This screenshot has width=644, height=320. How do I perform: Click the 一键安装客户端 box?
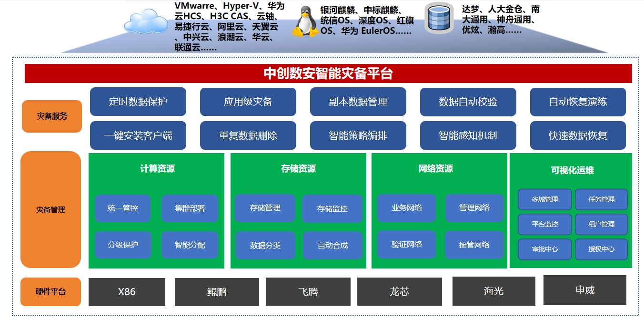click(x=138, y=135)
